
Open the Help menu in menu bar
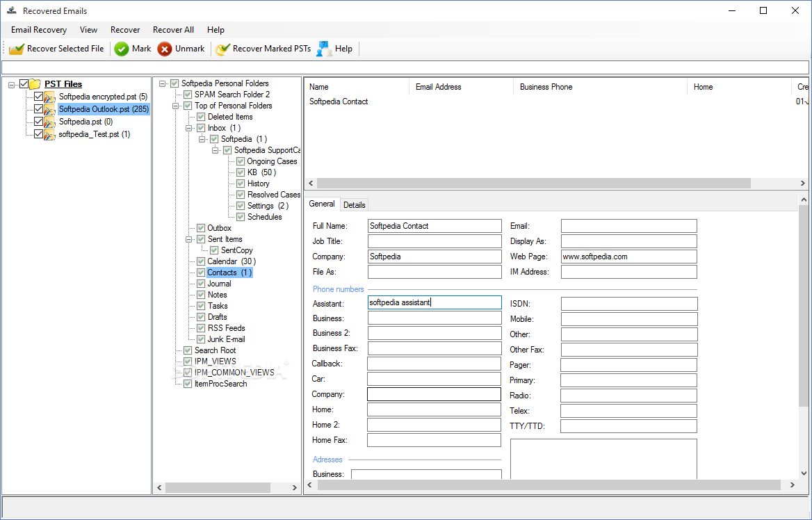coord(216,29)
